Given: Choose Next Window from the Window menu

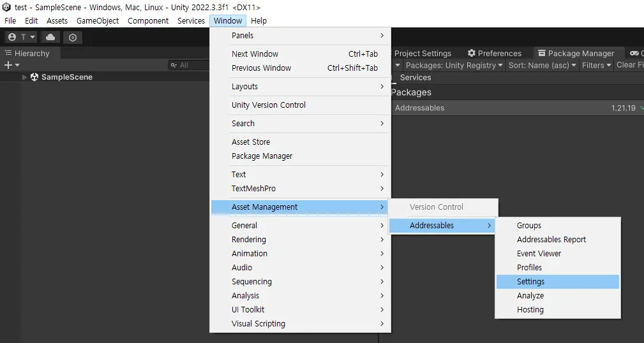Looking at the screenshot, I should coord(300,54).
